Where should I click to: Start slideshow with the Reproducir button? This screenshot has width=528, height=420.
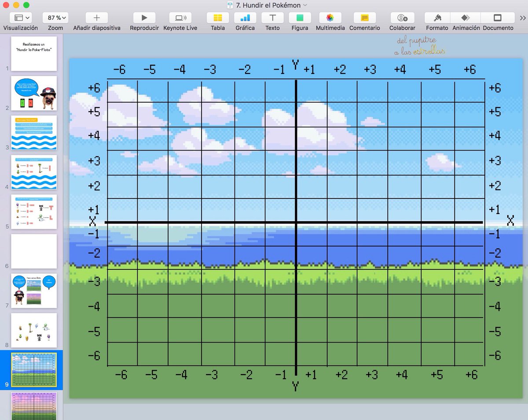(144, 18)
